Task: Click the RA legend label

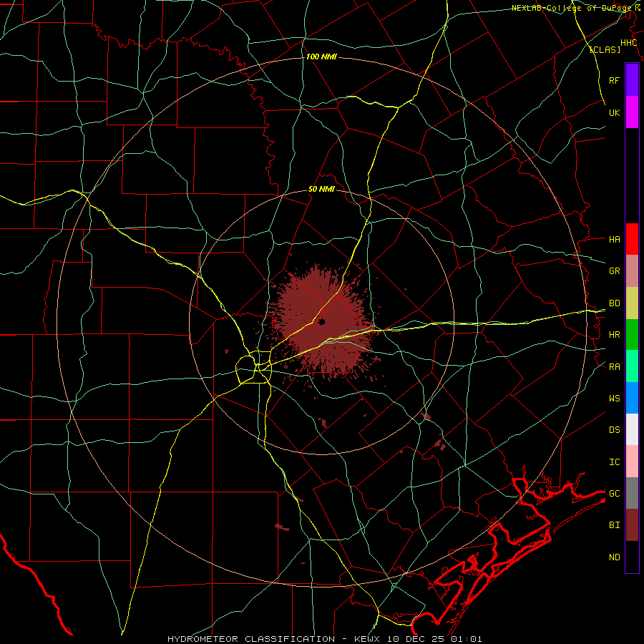Action: pos(615,366)
